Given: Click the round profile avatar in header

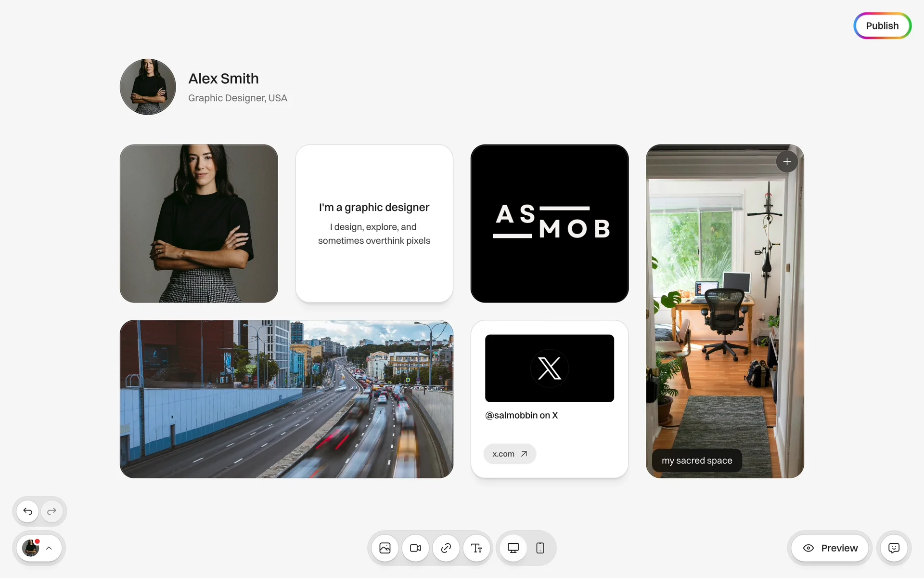Looking at the screenshot, I should (148, 87).
